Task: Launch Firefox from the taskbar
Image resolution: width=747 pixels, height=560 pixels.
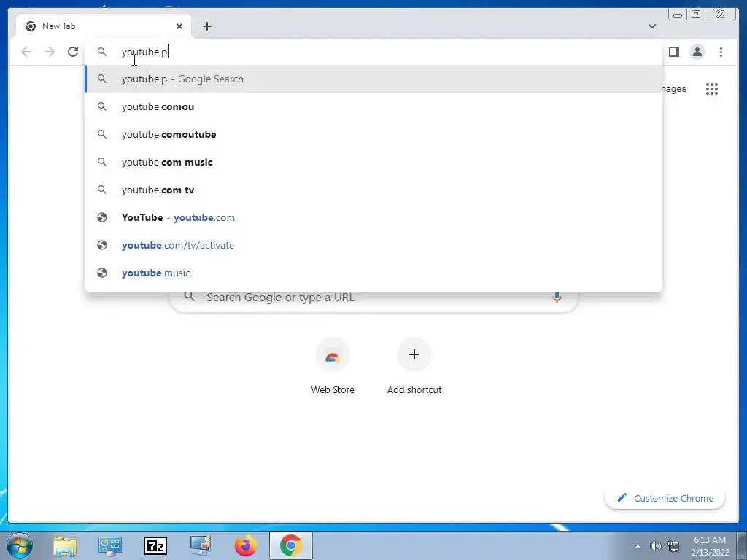Action: click(x=246, y=545)
